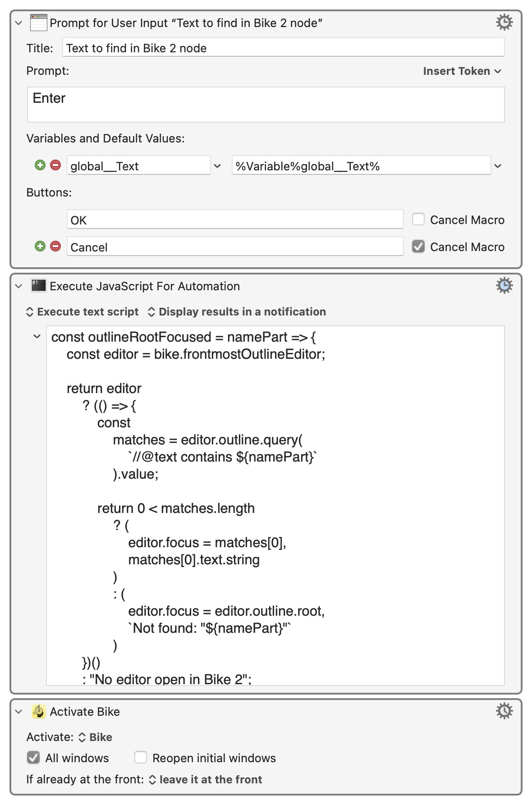Viewport: 532px width, 805px height.
Task: Remove the Cancel button row
Action: 55,246
